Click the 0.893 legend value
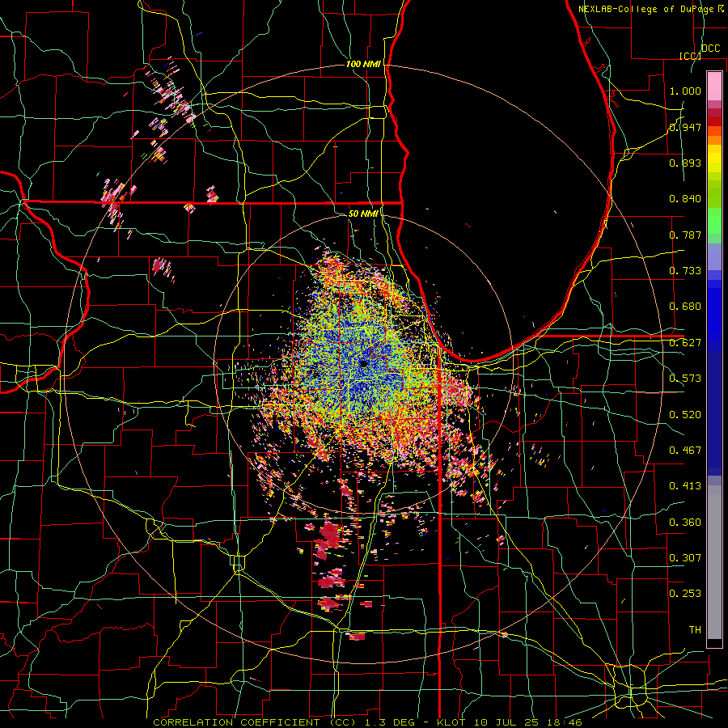 coord(685,163)
